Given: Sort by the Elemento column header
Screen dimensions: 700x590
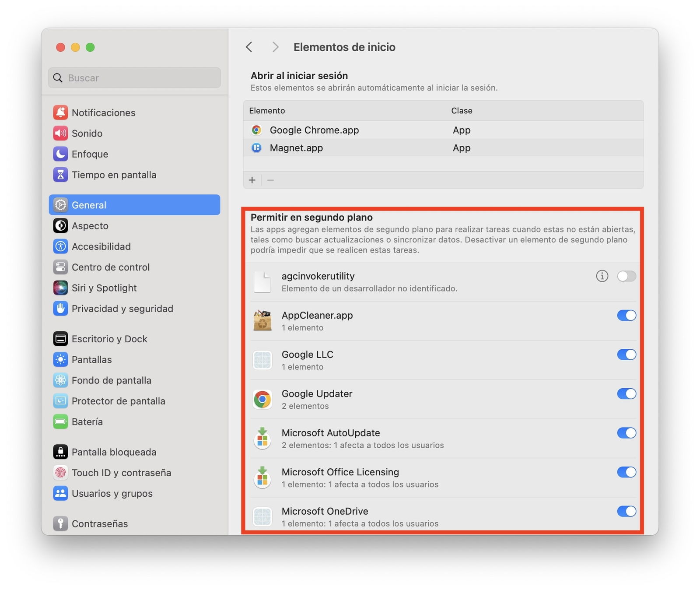Looking at the screenshot, I should pyautogui.click(x=267, y=111).
